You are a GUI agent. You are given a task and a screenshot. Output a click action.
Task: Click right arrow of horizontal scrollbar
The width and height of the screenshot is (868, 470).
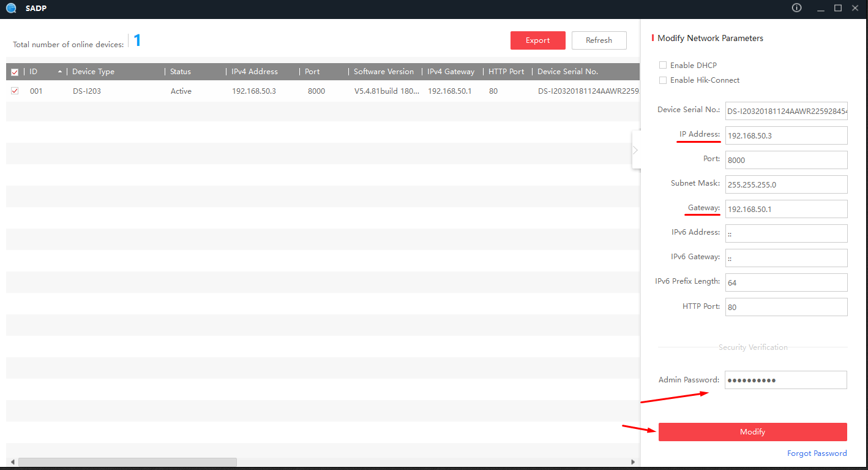633,462
